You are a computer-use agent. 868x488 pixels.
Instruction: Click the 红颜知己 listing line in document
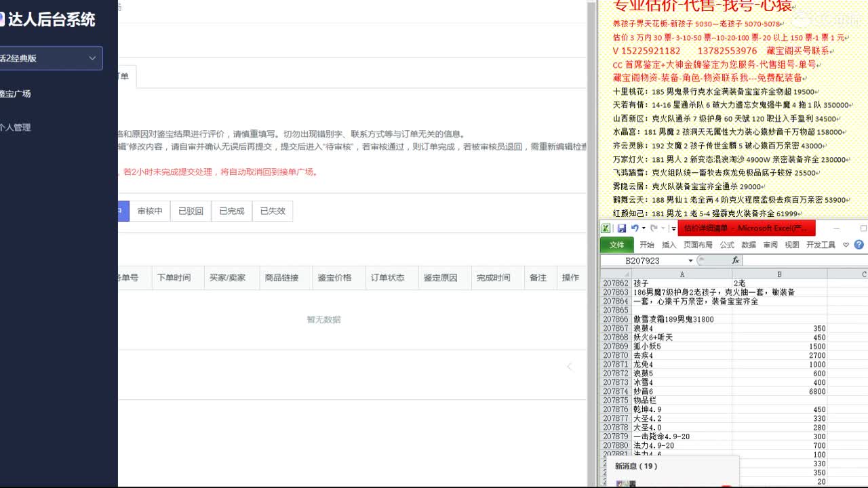[709, 213]
